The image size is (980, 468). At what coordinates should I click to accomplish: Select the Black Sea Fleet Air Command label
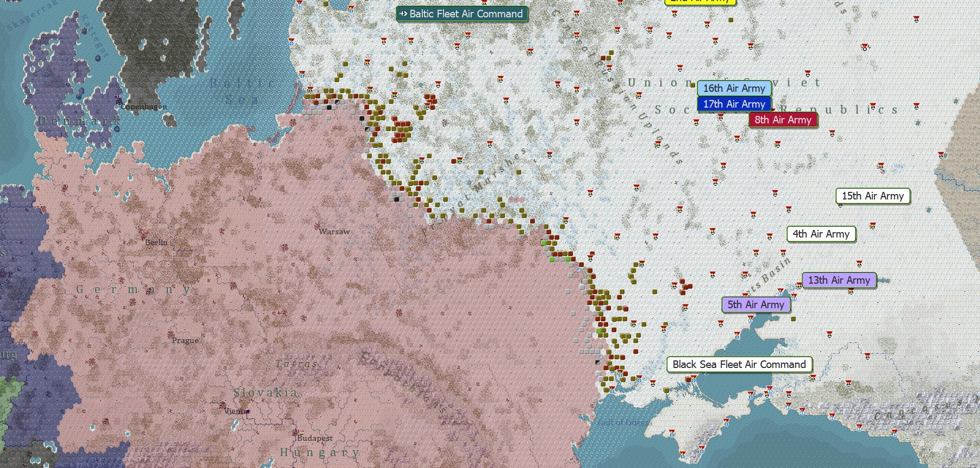(x=739, y=364)
